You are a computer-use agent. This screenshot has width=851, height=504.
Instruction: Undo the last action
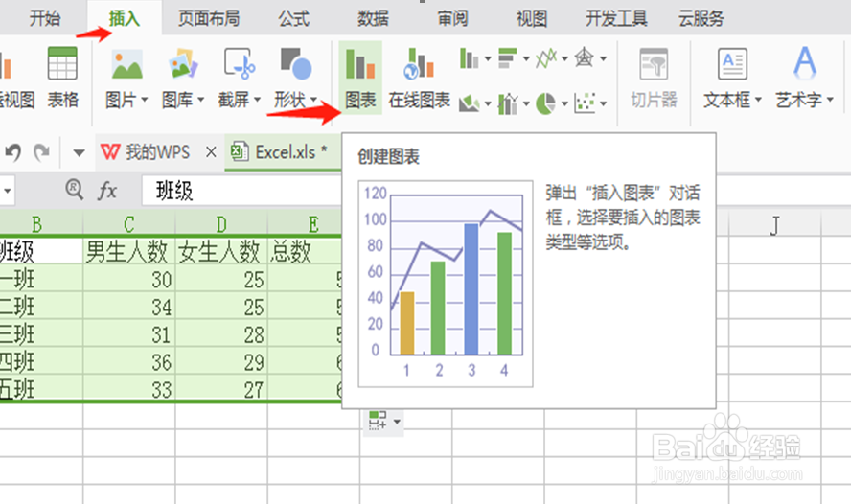point(13,152)
